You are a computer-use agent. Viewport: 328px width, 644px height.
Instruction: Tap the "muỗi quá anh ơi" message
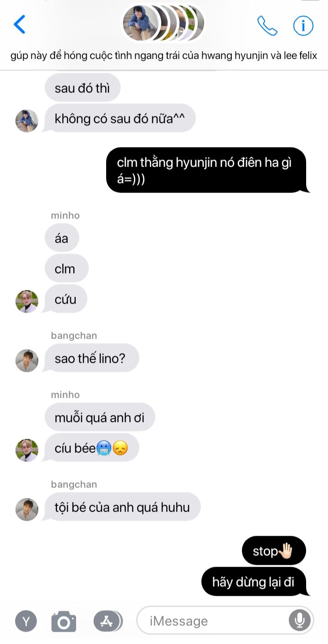(x=100, y=417)
